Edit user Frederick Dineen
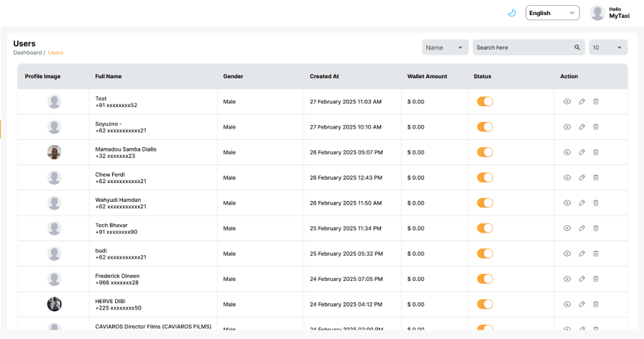The image size is (644, 339). coord(581,279)
